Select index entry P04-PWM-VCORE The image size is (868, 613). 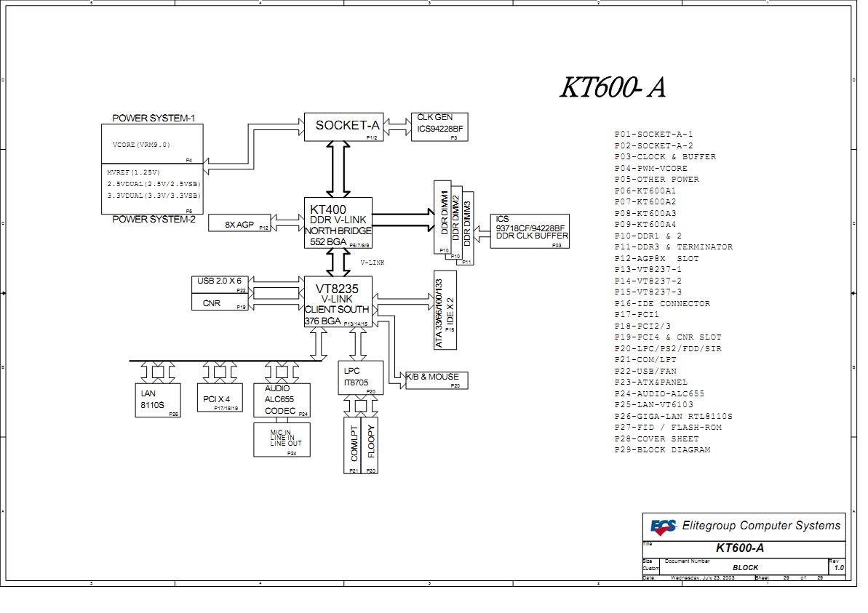pos(650,168)
